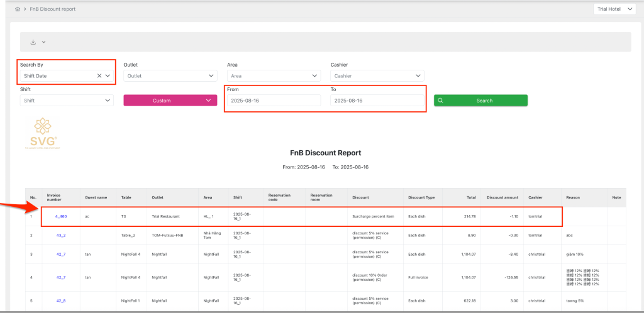The image size is (644, 313).
Task: Click the Discount amount column header
Action: click(x=501, y=197)
